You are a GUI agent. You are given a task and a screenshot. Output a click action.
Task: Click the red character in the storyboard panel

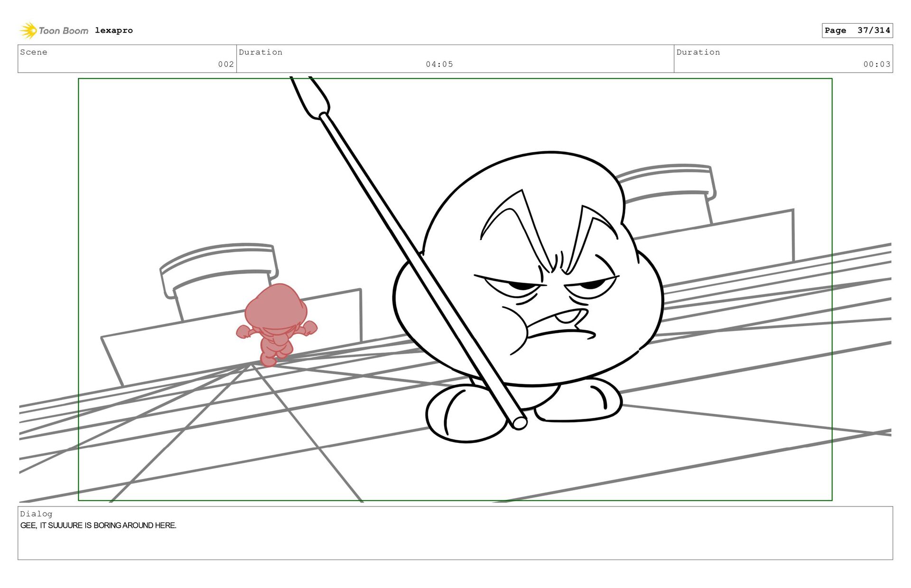point(276,324)
